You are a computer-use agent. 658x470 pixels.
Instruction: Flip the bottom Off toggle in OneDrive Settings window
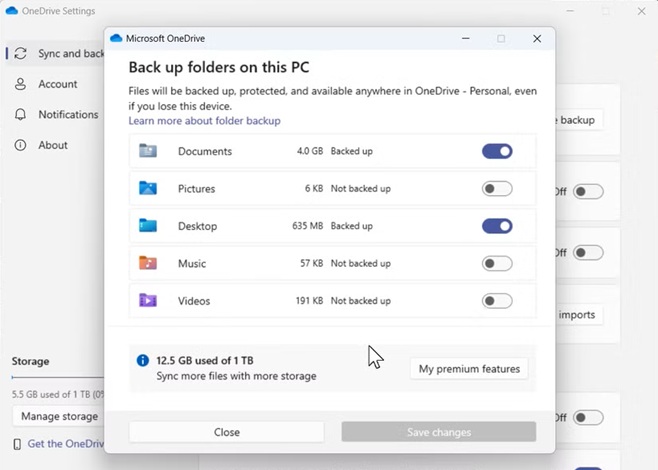pyautogui.click(x=588, y=418)
